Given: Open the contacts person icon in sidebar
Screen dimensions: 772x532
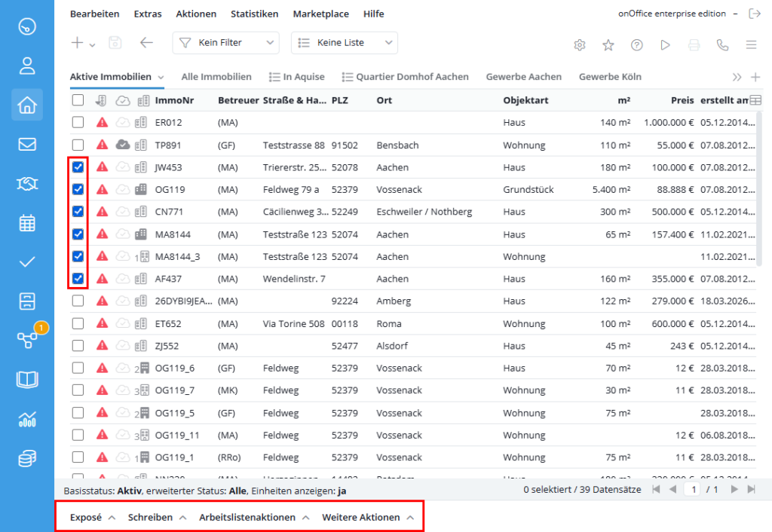Looking at the screenshot, I should 27,66.
